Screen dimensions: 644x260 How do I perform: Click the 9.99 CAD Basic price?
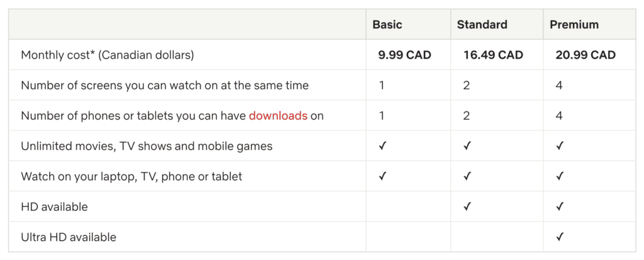[404, 55]
